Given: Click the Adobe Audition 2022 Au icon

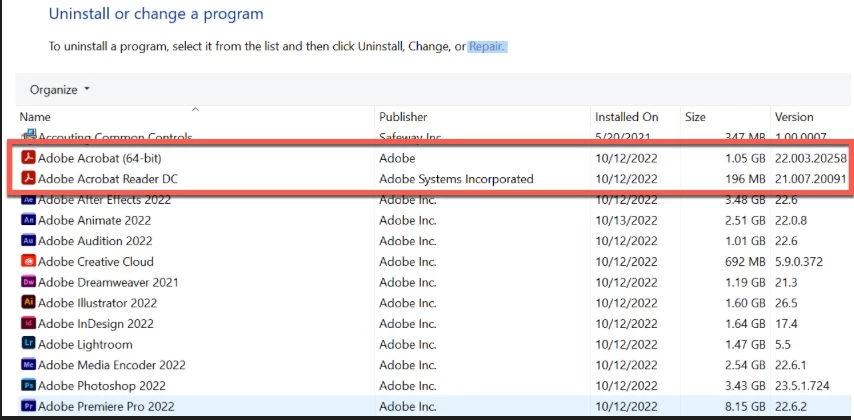Looking at the screenshot, I should [x=28, y=241].
